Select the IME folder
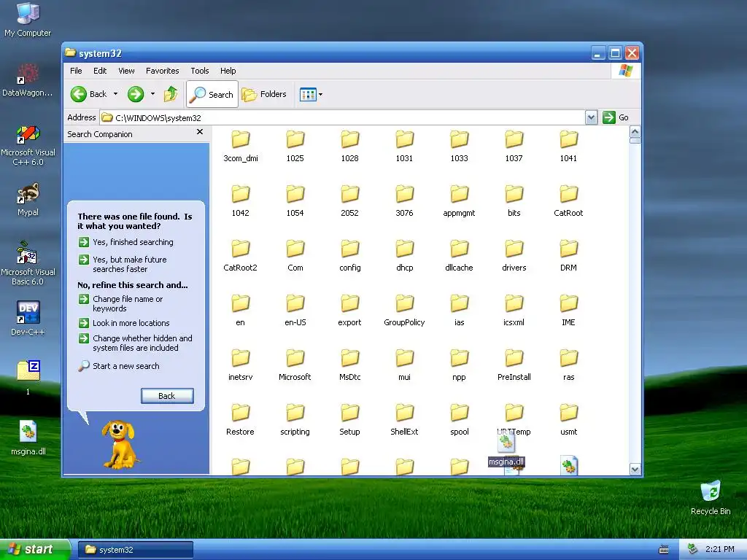This screenshot has width=747, height=560. 568,311
